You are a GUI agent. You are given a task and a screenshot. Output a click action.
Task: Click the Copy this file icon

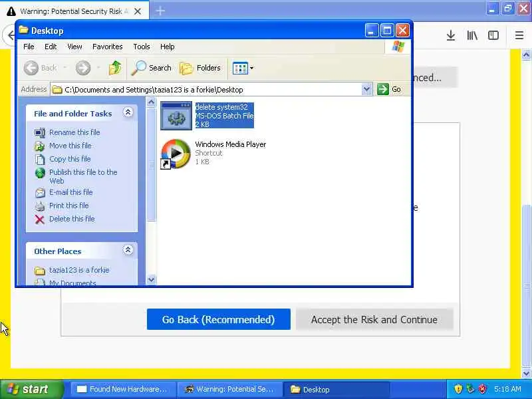click(x=40, y=159)
